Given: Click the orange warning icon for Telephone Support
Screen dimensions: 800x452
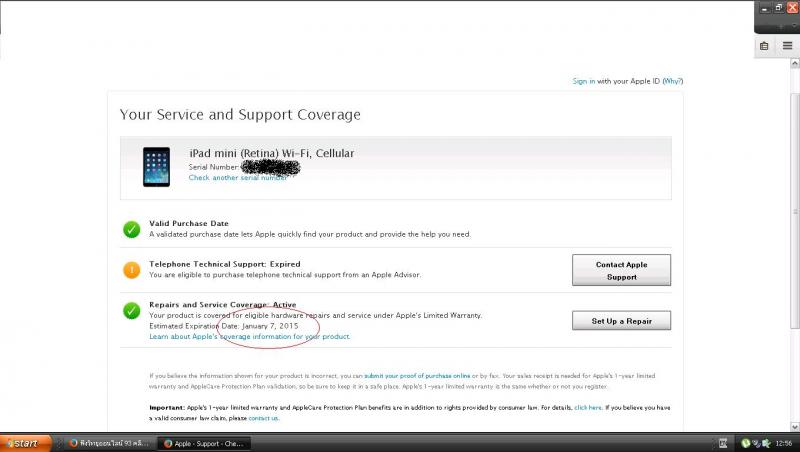Looking at the screenshot, I should tap(132, 270).
